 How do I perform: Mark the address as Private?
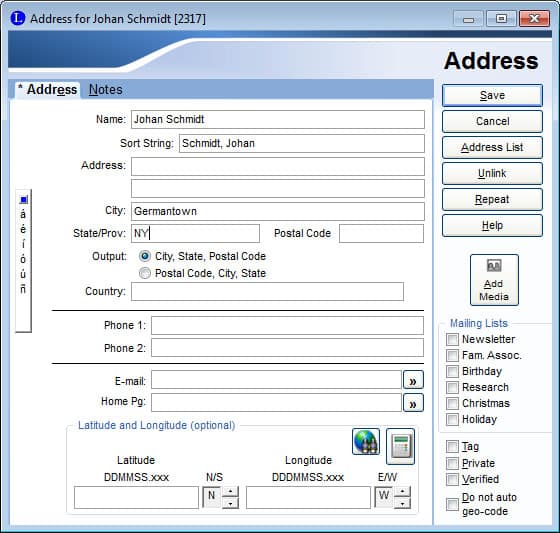(452, 463)
